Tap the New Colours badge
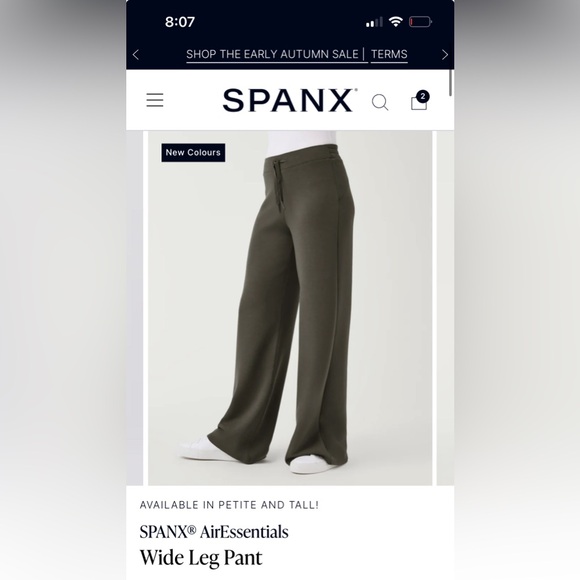 pyautogui.click(x=193, y=152)
